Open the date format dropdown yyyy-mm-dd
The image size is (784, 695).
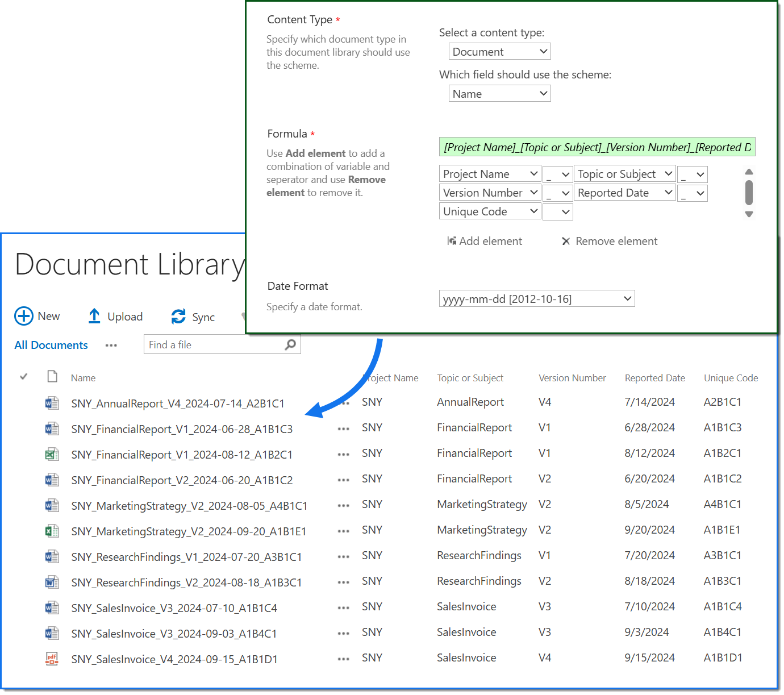pos(537,298)
